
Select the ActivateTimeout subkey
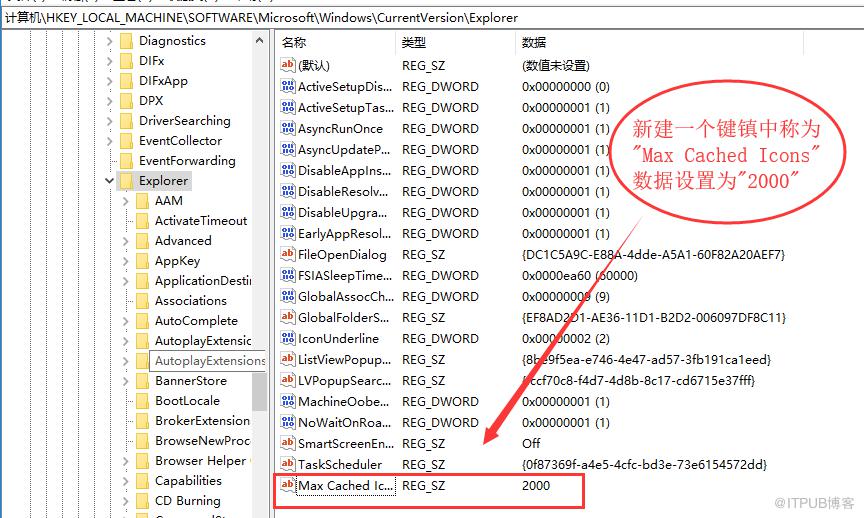[x=201, y=220]
